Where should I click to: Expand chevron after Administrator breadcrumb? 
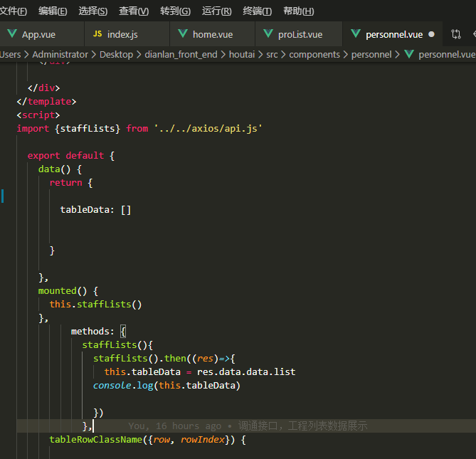[x=94, y=55]
